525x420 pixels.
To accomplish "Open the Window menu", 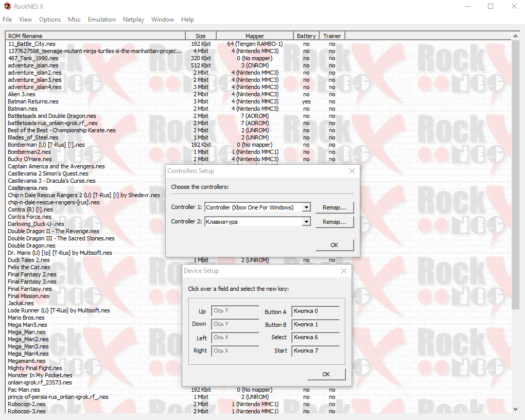I will [x=162, y=20].
